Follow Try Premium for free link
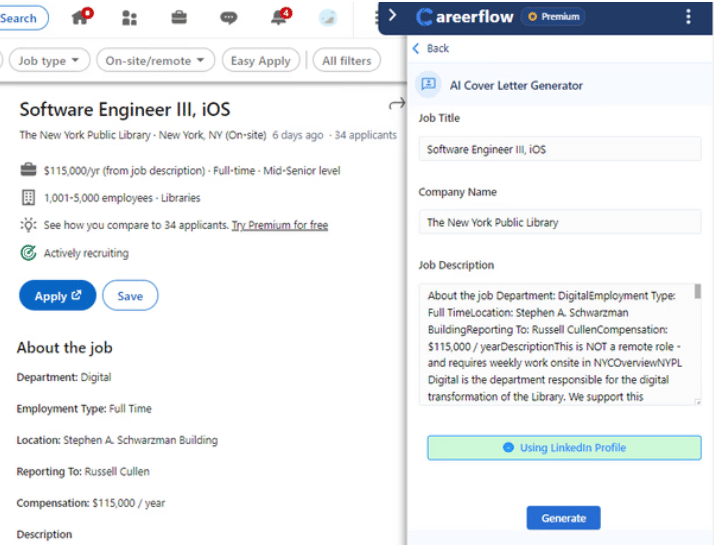Screen dimensions: 714x554 click(x=280, y=225)
